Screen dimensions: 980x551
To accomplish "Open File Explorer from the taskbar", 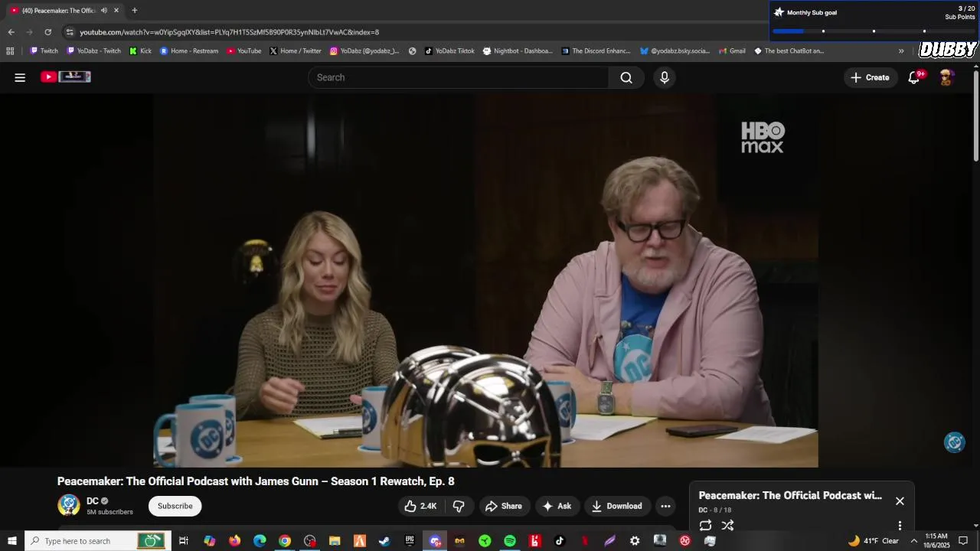I will pos(335,541).
